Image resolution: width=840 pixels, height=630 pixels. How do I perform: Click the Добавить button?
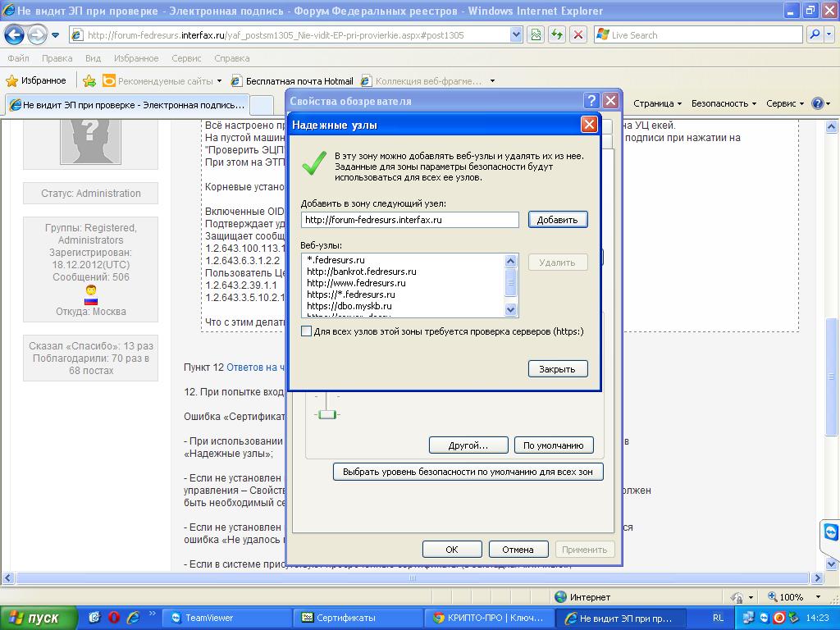558,220
